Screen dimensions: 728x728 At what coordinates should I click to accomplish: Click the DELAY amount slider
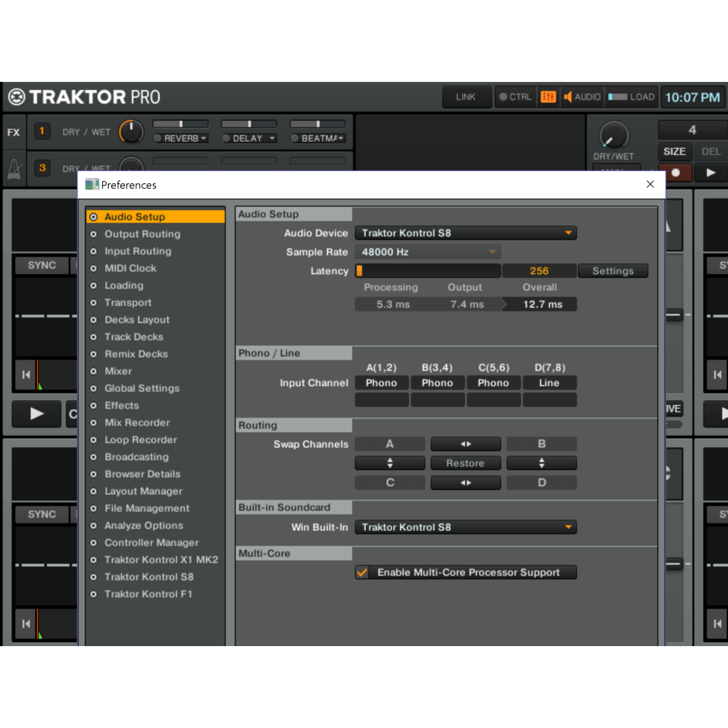(249, 124)
